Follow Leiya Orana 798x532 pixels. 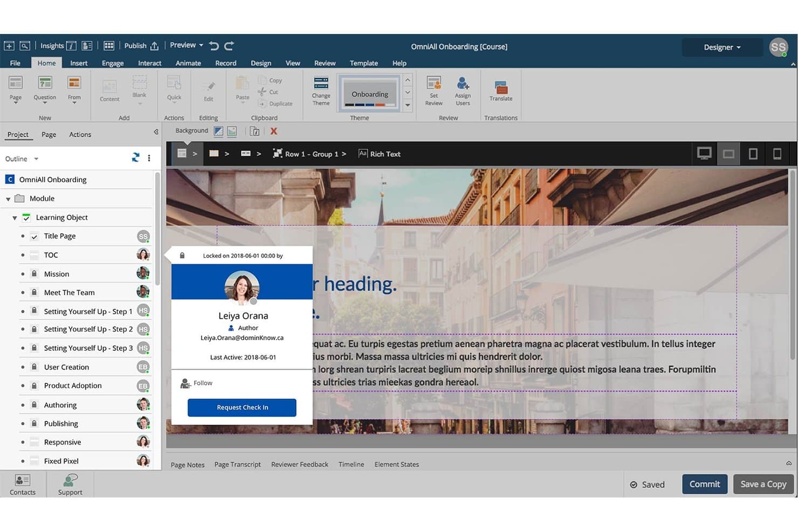pyautogui.click(x=197, y=383)
